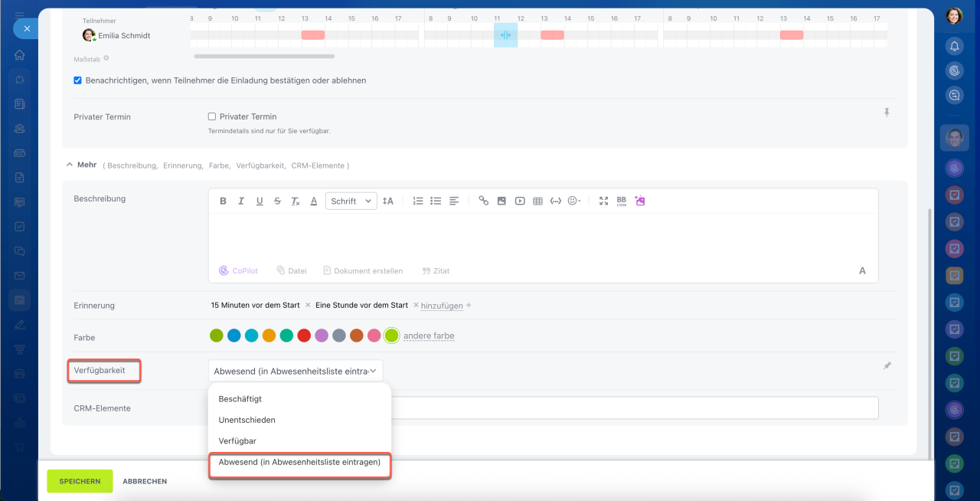980x501 pixels.
Task: Insert a table into the description
Action: click(x=537, y=201)
